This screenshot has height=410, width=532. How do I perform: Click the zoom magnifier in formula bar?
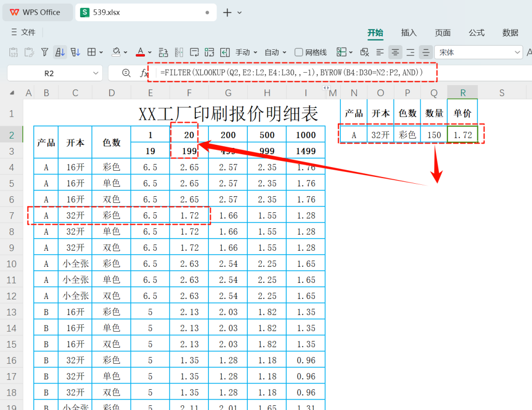(x=126, y=73)
